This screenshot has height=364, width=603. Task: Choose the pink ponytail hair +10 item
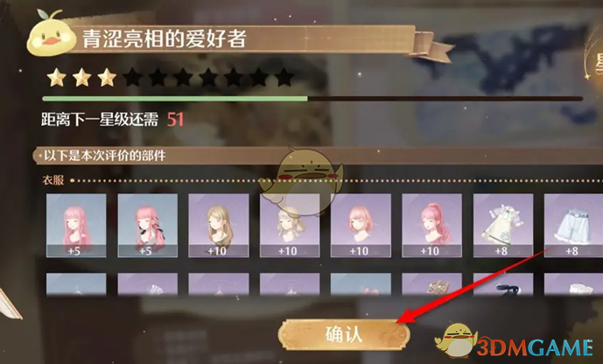(x=431, y=225)
